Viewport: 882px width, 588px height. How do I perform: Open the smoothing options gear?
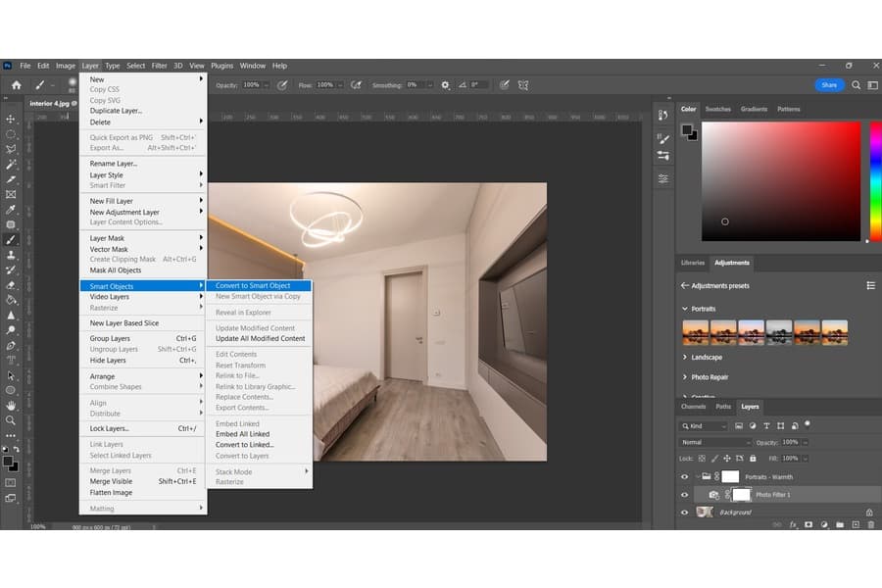pyautogui.click(x=445, y=85)
